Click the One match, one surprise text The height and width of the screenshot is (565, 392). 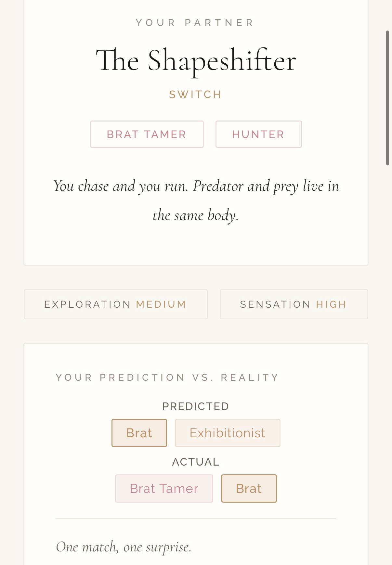pos(124,547)
